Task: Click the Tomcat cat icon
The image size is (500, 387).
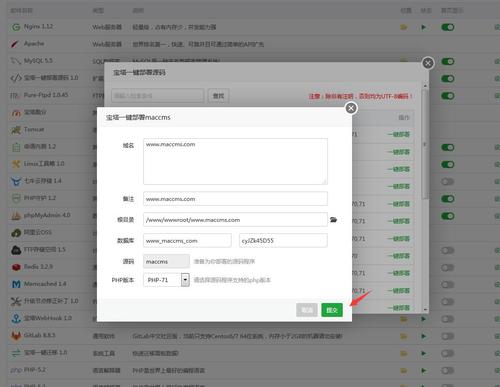Action: point(16,130)
